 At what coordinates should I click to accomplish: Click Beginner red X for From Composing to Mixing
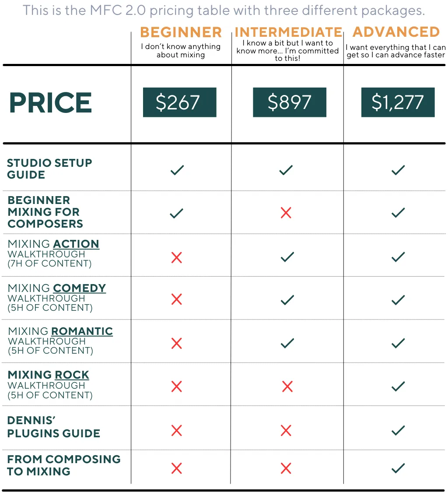pos(177,468)
